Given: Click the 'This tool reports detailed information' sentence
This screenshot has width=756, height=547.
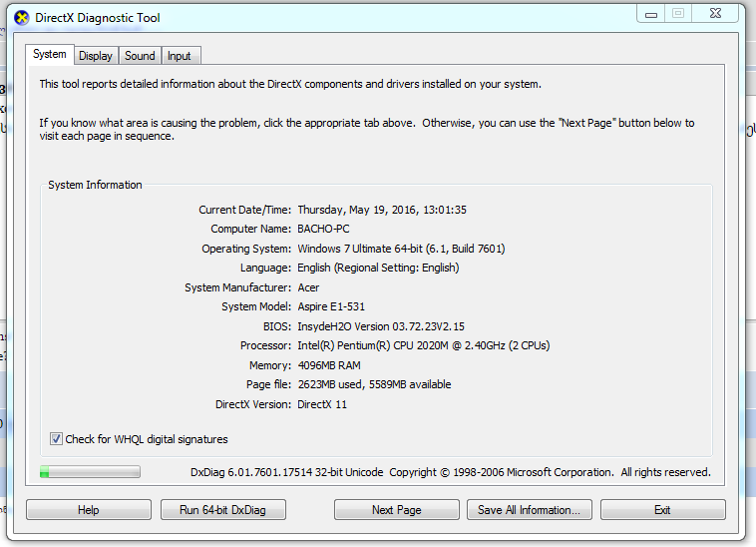Looking at the screenshot, I should (290, 84).
